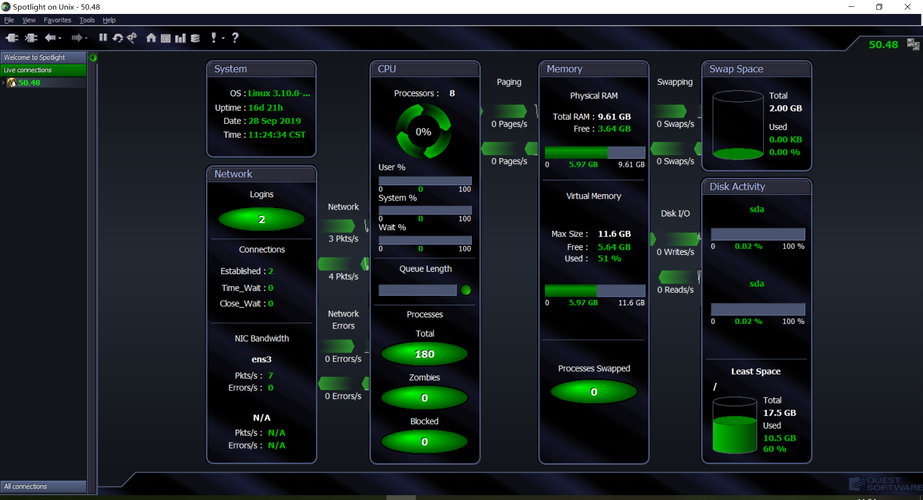Select the Live connections section
This screenshot has width=923, height=500.
44,70
